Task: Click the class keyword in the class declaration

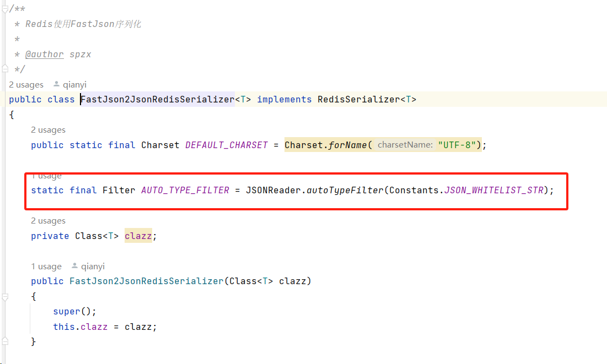Action: click(x=61, y=100)
